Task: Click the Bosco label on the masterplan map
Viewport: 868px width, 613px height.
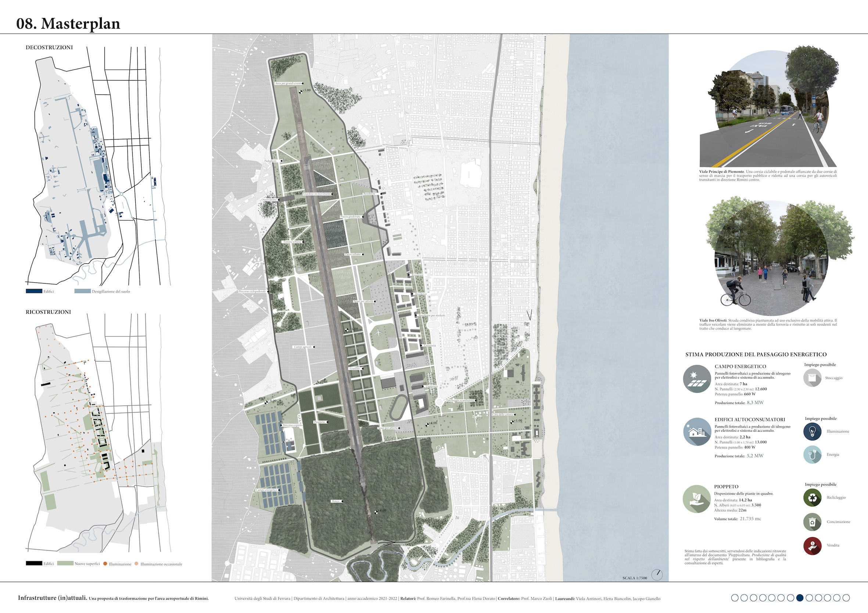Action: tap(336, 501)
